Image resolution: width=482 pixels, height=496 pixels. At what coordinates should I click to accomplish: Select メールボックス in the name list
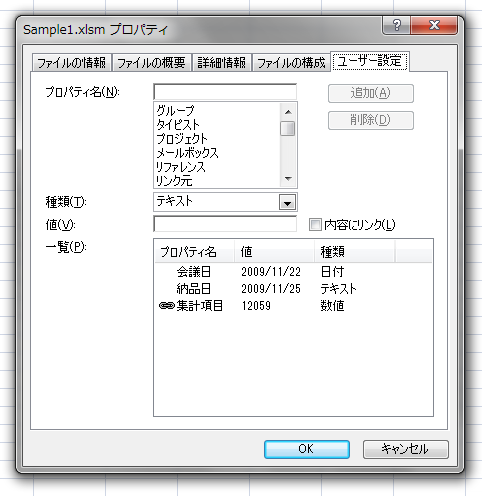187,153
